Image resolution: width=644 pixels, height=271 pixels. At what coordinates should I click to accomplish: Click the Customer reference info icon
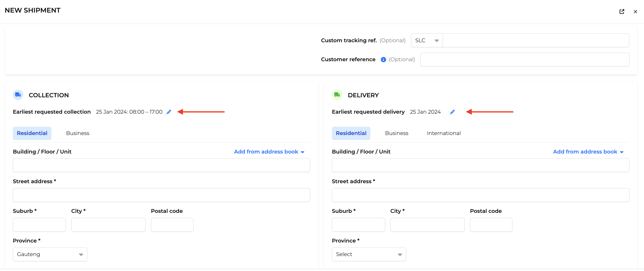pyautogui.click(x=383, y=60)
